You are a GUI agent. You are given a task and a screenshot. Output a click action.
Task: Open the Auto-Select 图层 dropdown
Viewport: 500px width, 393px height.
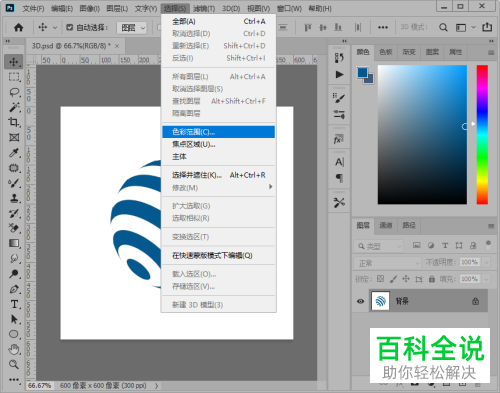(132, 28)
